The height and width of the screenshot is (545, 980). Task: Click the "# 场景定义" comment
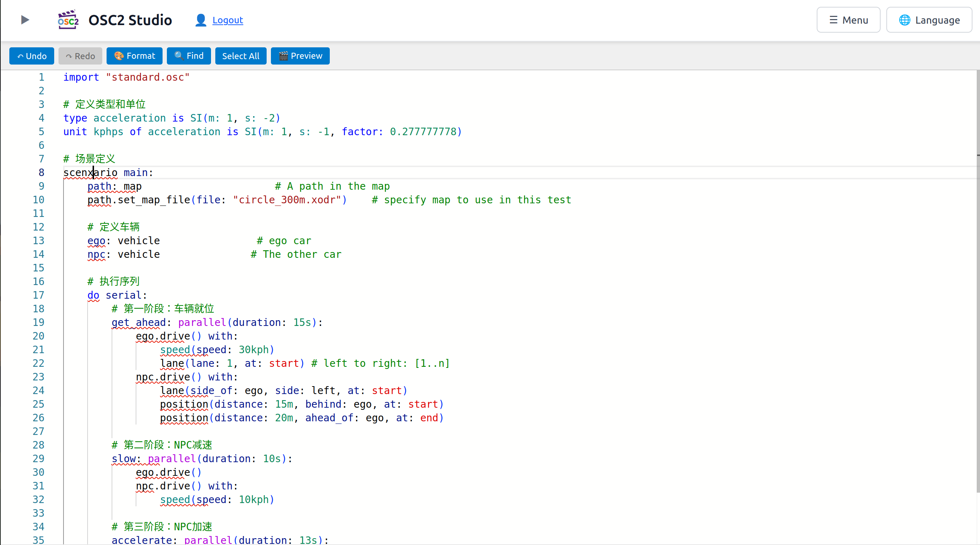[89, 159]
